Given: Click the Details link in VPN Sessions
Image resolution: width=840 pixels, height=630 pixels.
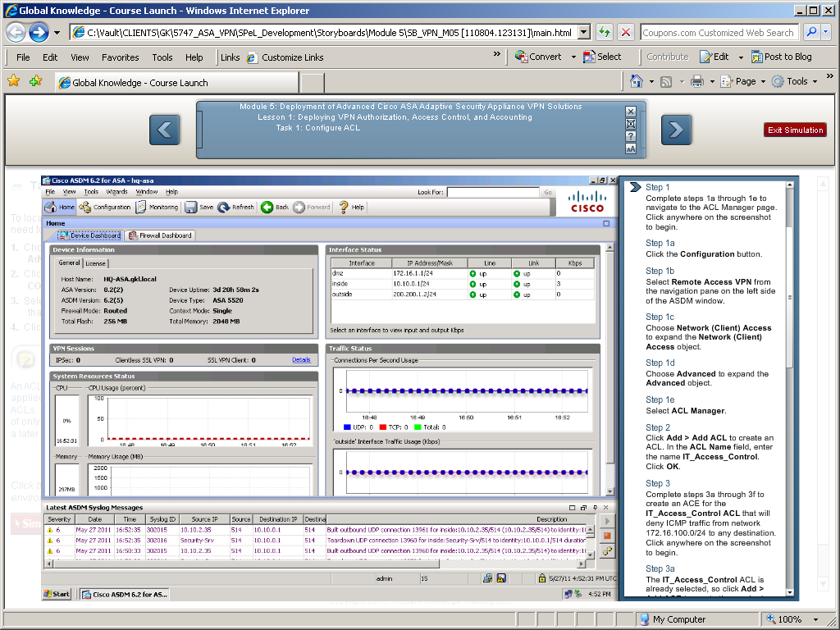Looking at the screenshot, I should coord(301,360).
